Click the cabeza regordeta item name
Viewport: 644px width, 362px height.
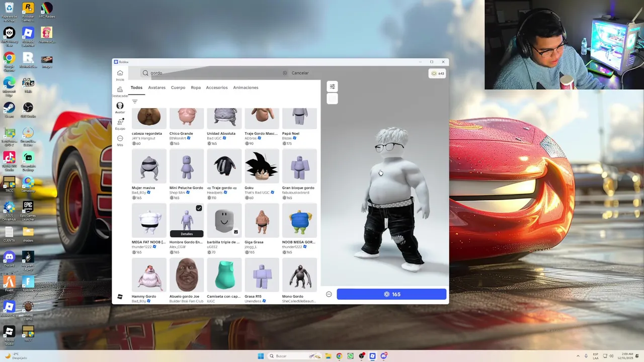pos(147,134)
